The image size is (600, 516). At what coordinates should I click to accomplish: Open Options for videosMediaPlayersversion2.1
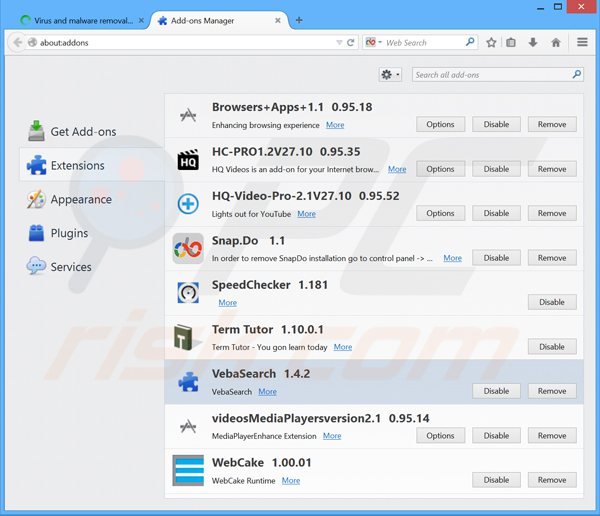(440, 435)
